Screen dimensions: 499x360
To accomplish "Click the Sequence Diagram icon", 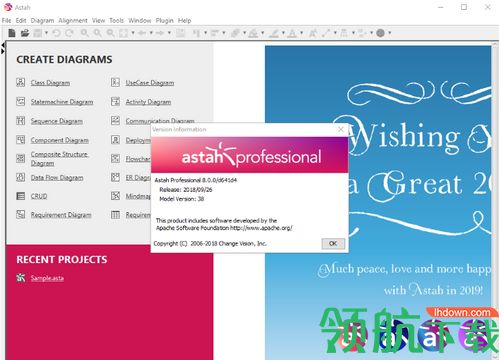I will 21,120.
